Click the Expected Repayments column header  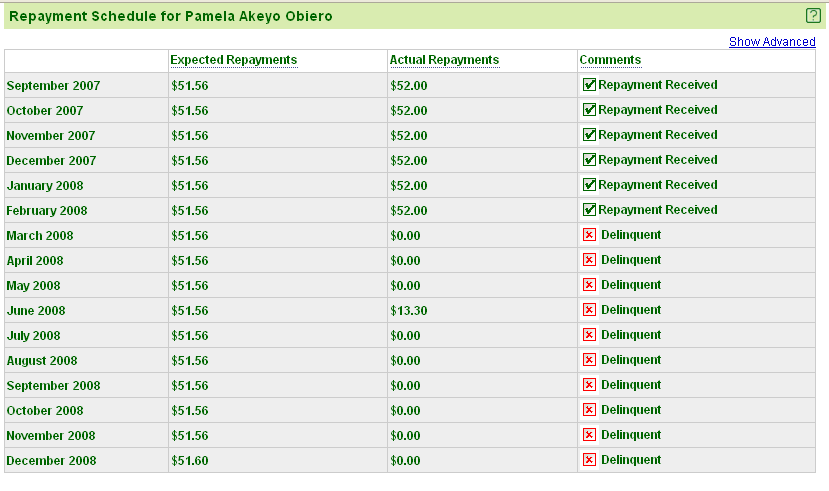pyautogui.click(x=233, y=60)
